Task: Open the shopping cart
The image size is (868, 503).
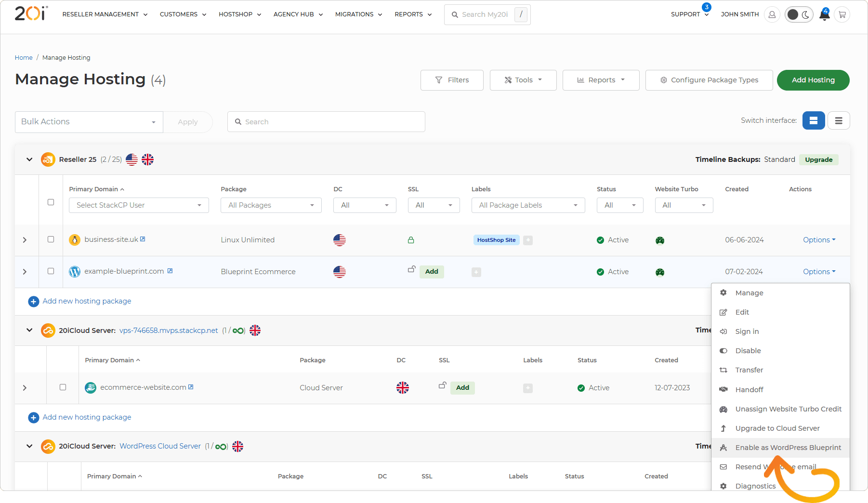Action: [x=842, y=14]
